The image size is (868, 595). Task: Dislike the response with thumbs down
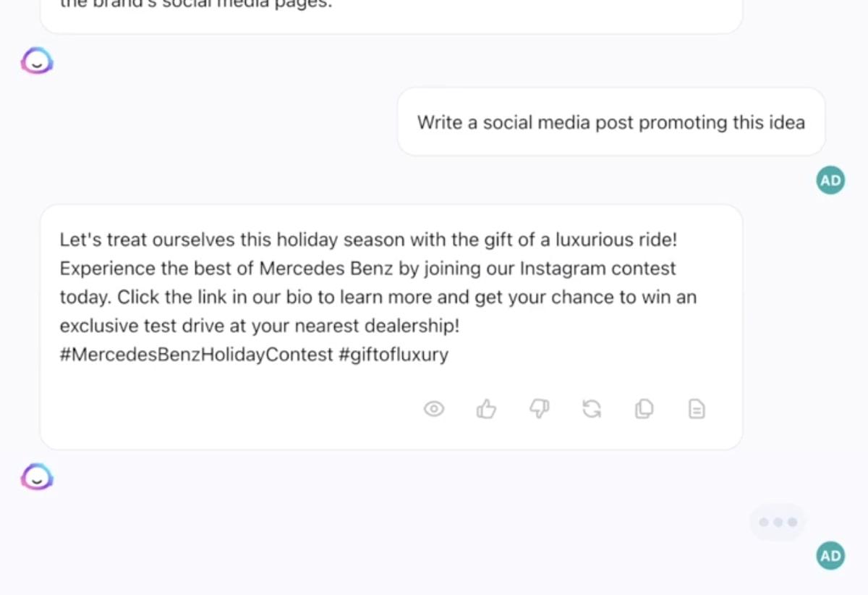click(x=539, y=410)
